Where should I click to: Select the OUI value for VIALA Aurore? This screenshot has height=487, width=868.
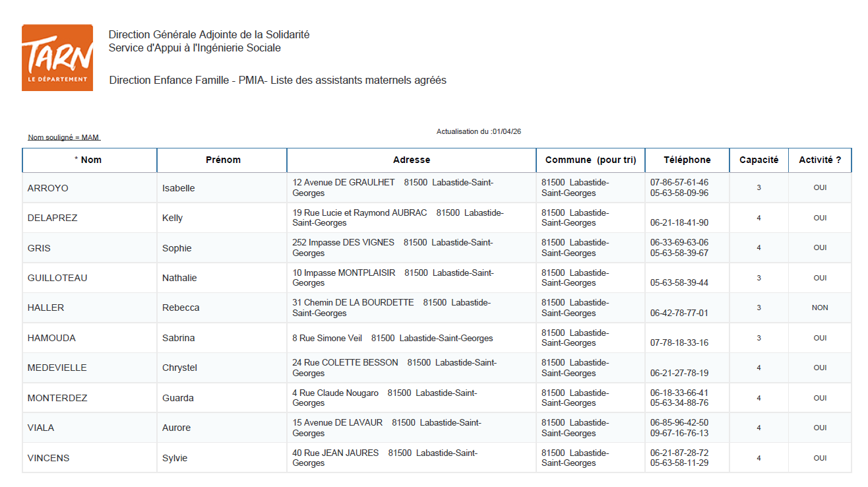(x=820, y=428)
